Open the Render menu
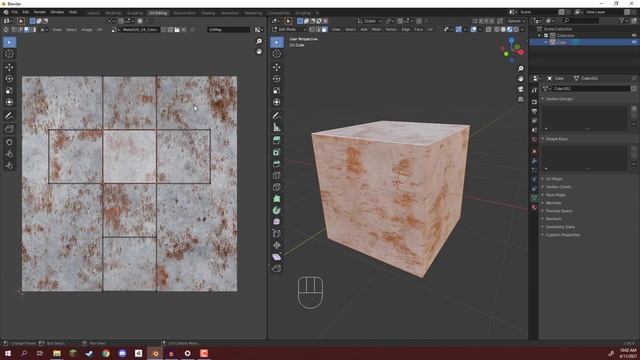Viewport: 640px width, 360px height. tap(40, 12)
